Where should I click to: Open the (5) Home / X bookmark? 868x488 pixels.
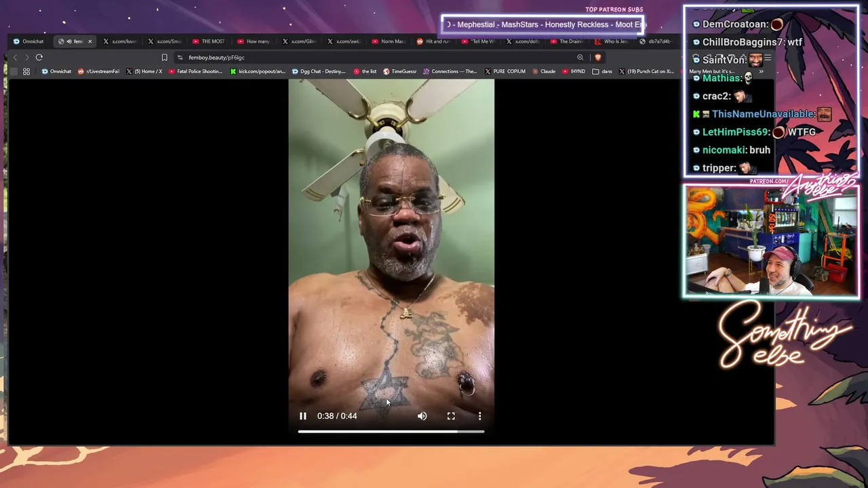click(144, 71)
